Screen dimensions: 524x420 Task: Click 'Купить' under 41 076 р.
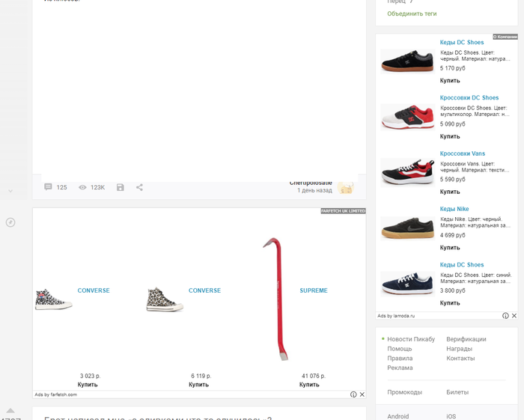(x=309, y=385)
